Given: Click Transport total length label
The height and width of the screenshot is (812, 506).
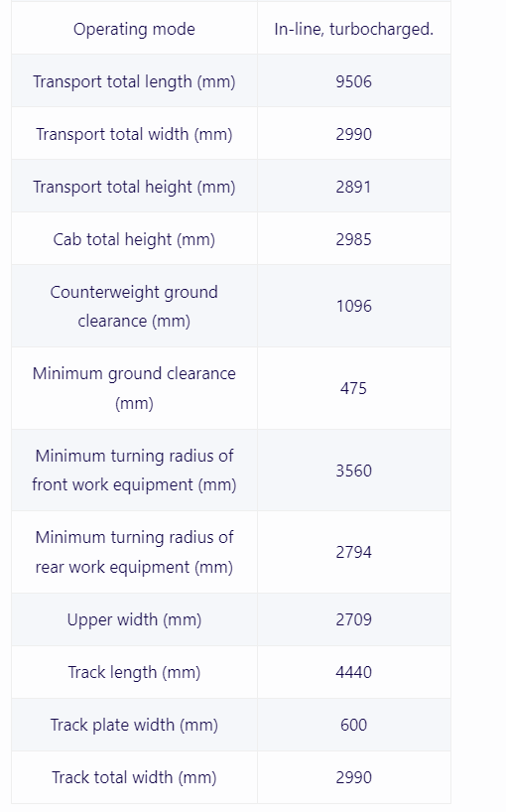Looking at the screenshot, I should click(134, 81).
